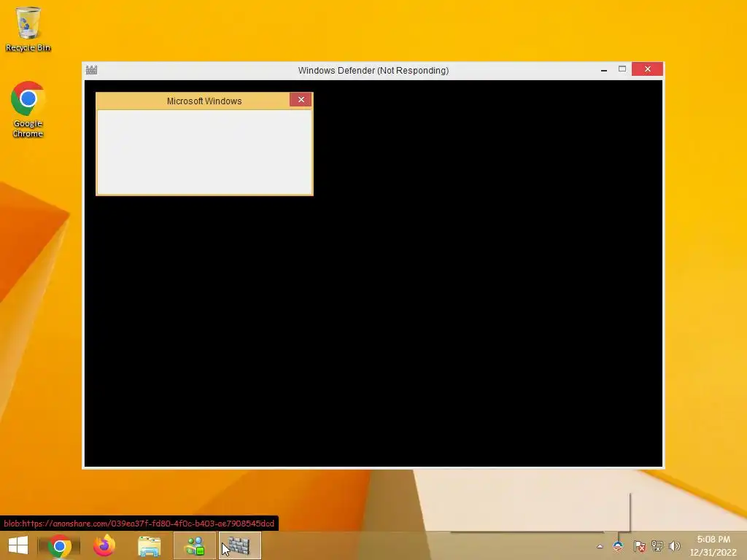Maximize the Windows Defender window
This screenshot has height=560, width=747.
pyautogui.click(x=622, y=69)
